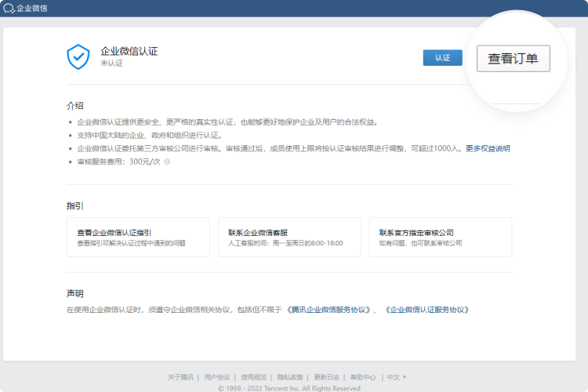Click the 企业微信认证 title text
588x392 pixels.
129,51
